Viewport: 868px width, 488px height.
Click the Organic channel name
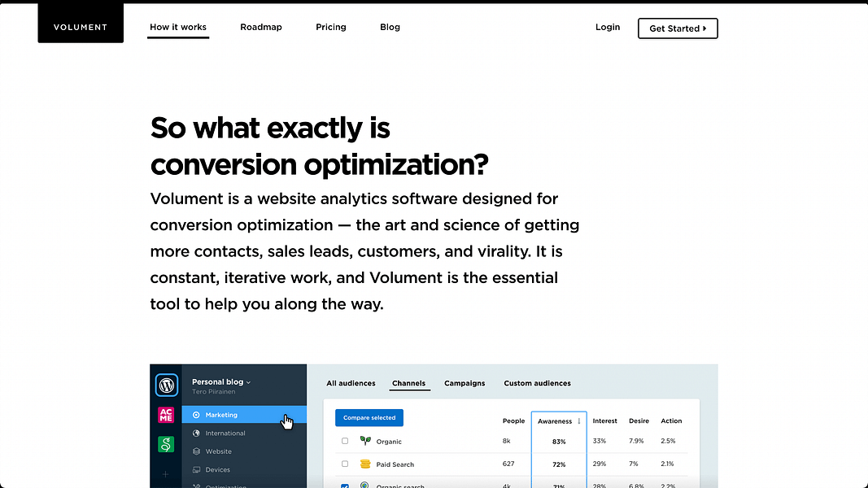389,442
